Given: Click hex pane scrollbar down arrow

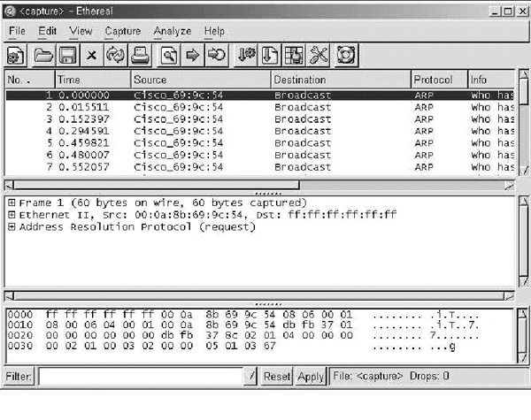Looking at the screenshot, I should [523, 357].
